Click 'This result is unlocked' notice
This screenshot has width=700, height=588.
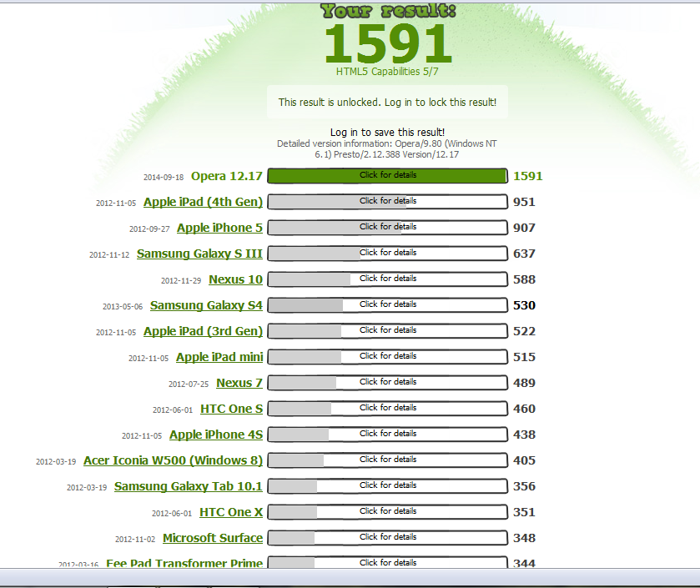coord(387,102)
